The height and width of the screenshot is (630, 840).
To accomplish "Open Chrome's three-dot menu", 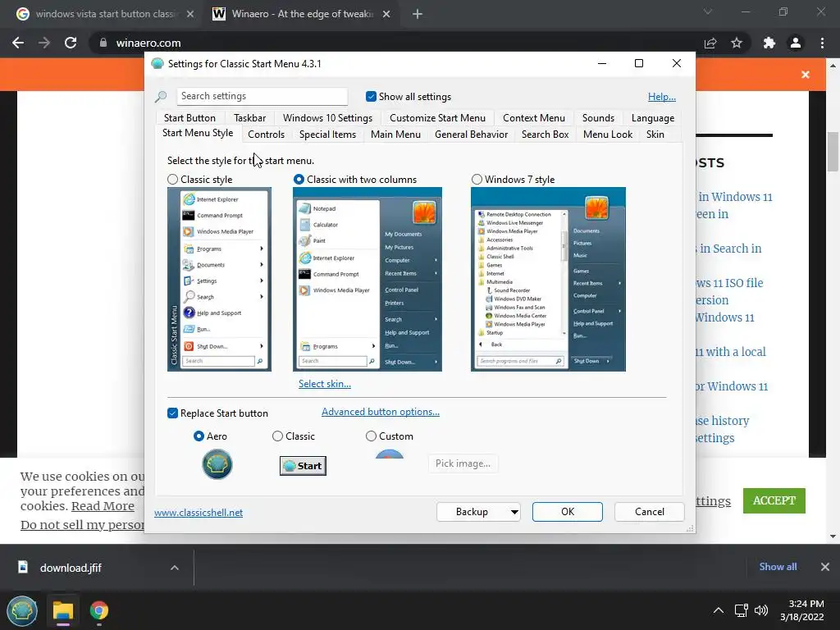I will [822, 43].
